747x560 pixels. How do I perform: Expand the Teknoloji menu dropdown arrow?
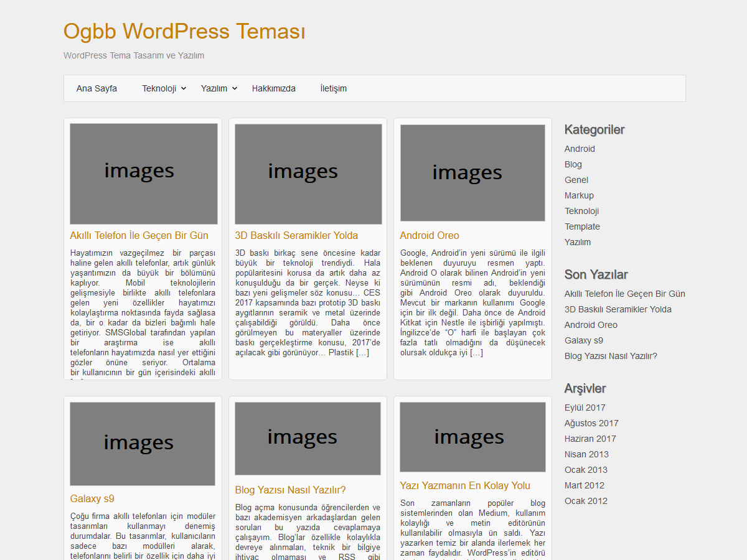(x=184, y=89)
